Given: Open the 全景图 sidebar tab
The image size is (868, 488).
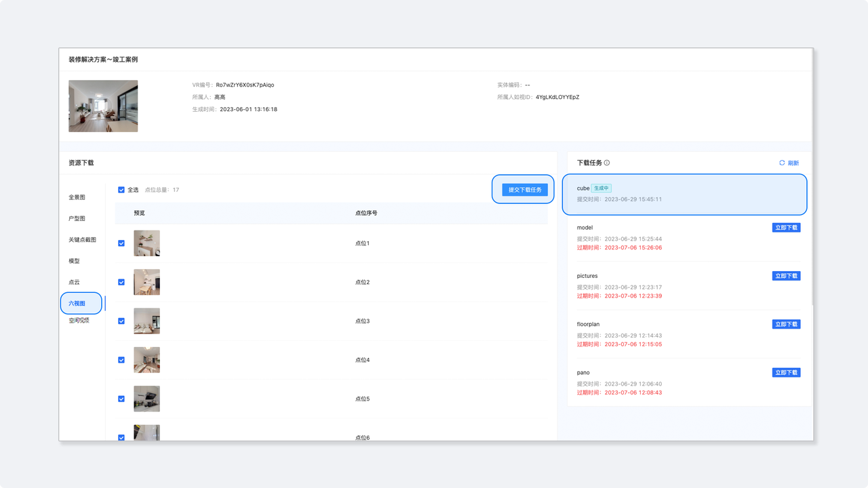Looking at the screenshot, I should coord(77,197).
